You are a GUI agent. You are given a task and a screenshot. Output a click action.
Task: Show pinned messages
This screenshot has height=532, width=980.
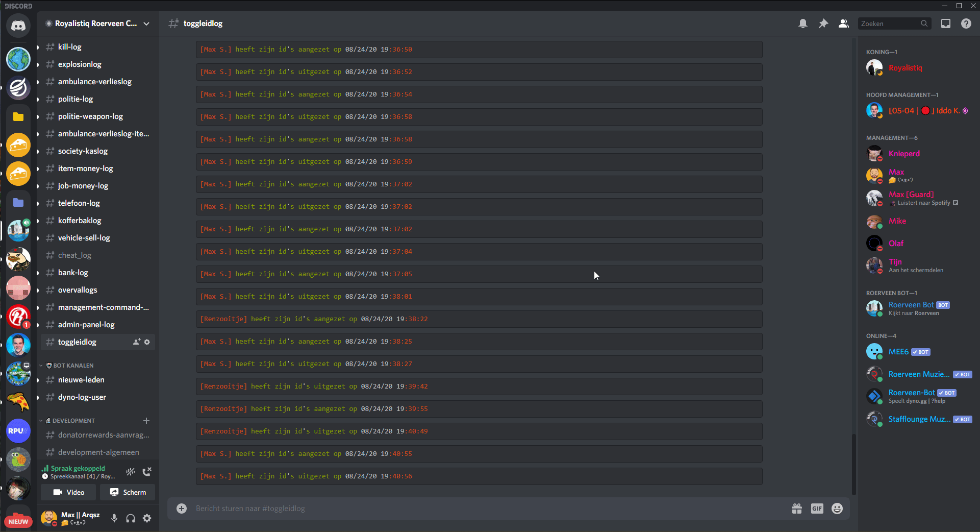823,23
